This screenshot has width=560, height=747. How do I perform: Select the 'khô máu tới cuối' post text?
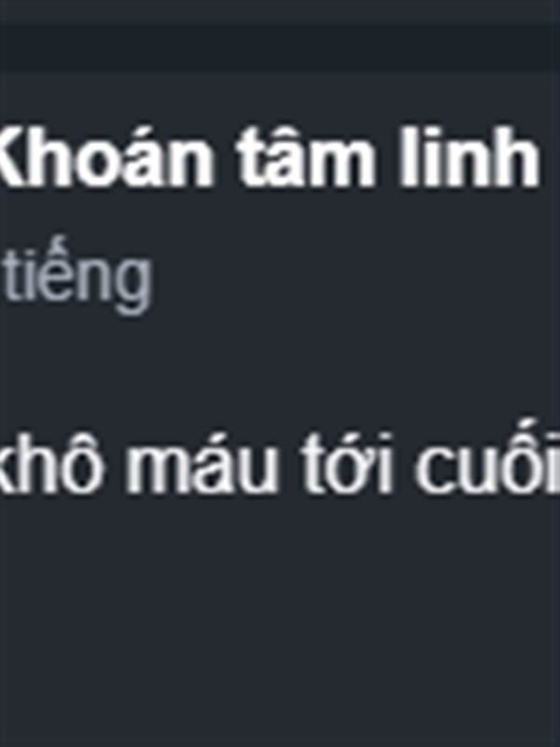pyautogui.click(x=280, y=459)
